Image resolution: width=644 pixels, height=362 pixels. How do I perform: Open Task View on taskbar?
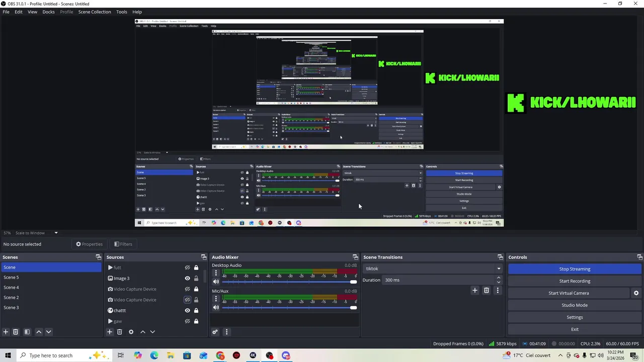coord(120,355)
